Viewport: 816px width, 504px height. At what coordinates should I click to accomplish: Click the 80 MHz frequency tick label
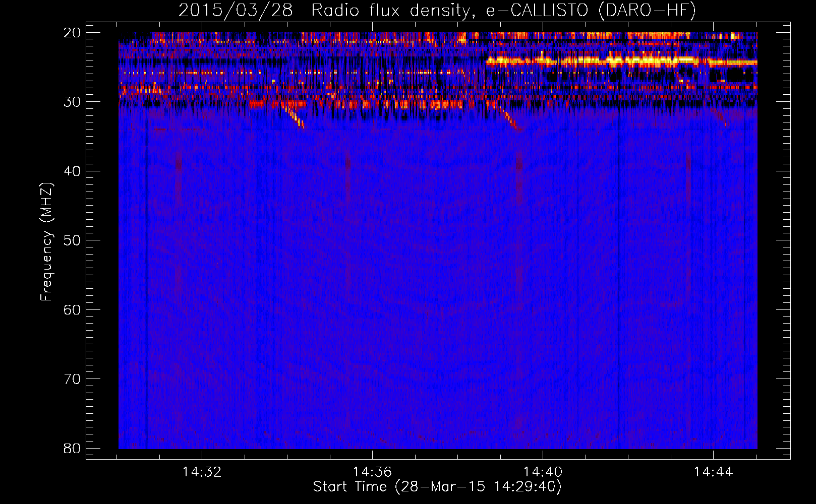click(72, 448)
